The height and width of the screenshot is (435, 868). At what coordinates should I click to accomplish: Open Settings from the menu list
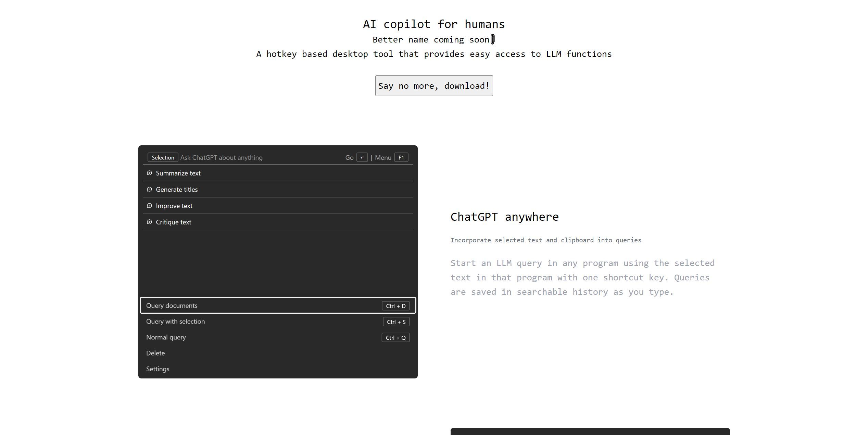158,369
